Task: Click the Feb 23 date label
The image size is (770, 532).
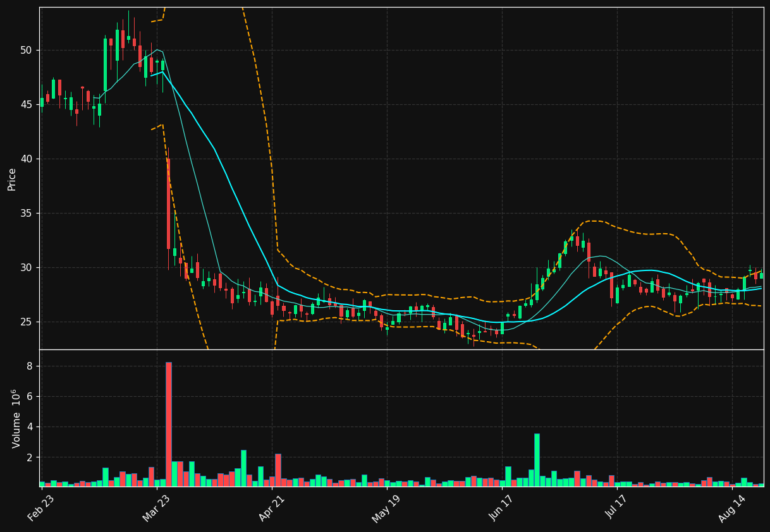Action: (40, 509)
